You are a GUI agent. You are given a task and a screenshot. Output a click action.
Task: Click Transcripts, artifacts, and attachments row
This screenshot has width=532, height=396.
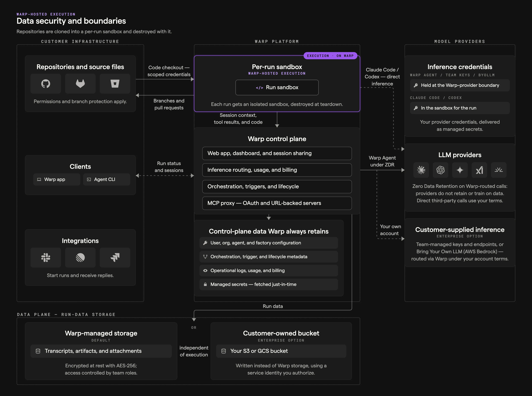click(x=101, y=351)
